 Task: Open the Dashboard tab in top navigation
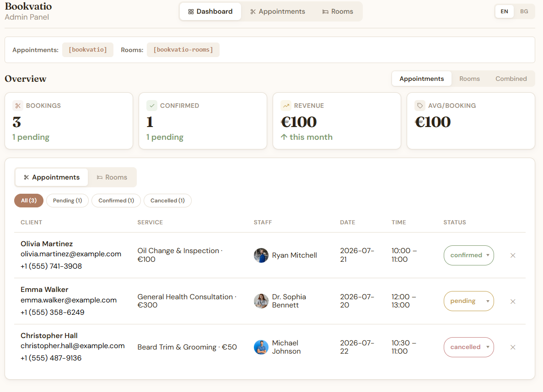point(210,11)
